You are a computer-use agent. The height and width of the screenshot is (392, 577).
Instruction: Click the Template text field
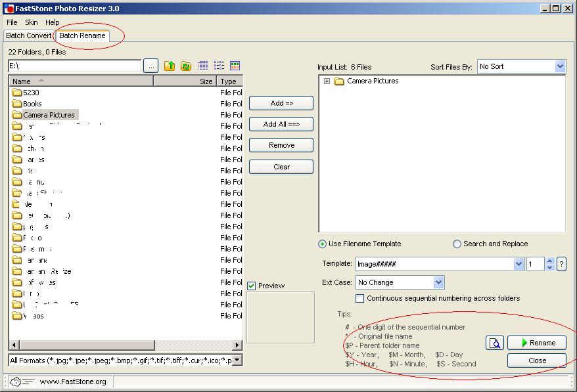coord(435,264)
